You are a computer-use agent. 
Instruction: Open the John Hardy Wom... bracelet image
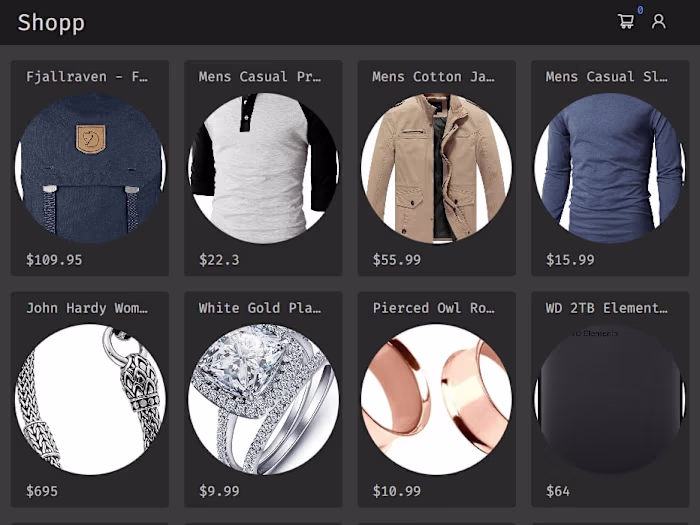90,400
